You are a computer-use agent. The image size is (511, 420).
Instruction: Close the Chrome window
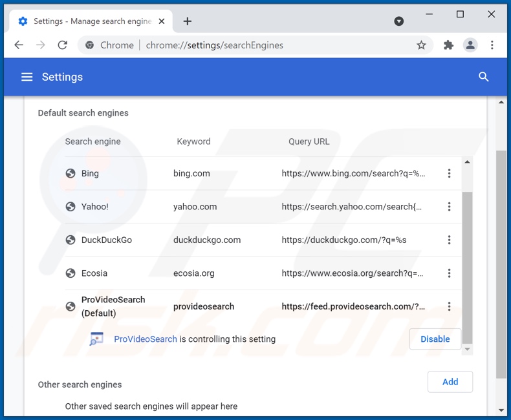pos(491,14)
